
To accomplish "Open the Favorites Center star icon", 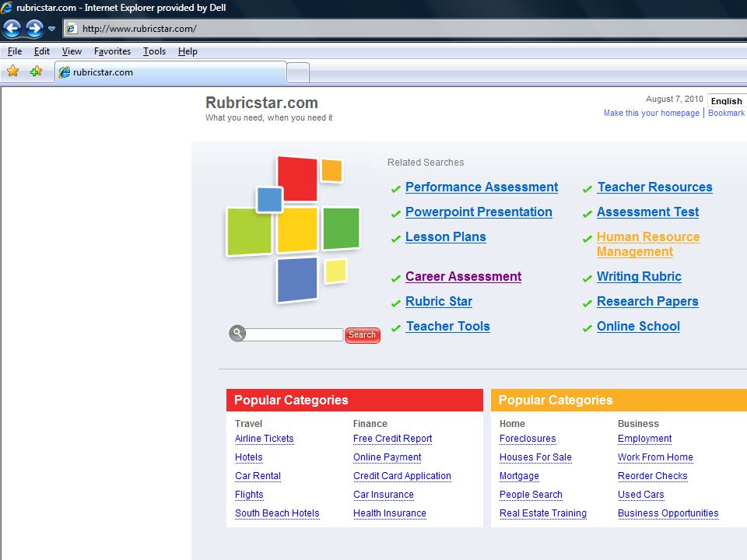I will tap(13, 72).
